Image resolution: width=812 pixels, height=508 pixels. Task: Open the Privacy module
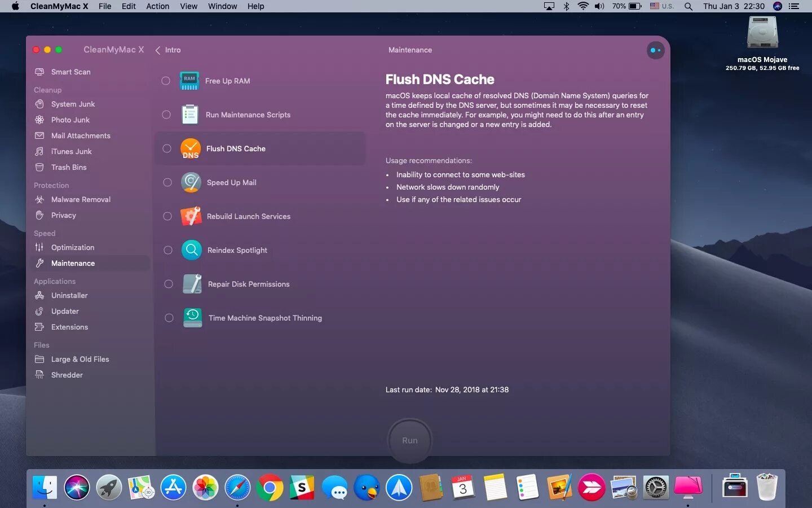[63, 215]
